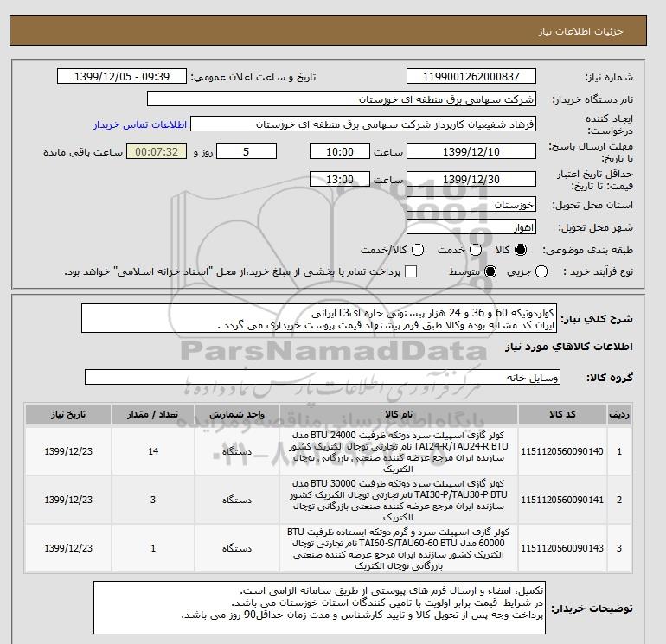The height and width of the screenshot is (644, 666).
Task: Select the کالا radio button
Action: pyautogui.click(x=521, y=250)
